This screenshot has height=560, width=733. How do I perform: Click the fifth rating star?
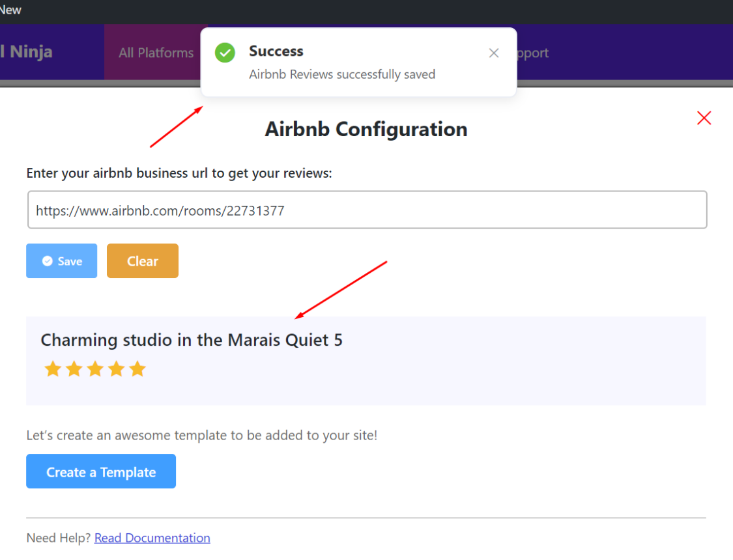[x=137, y=370]
